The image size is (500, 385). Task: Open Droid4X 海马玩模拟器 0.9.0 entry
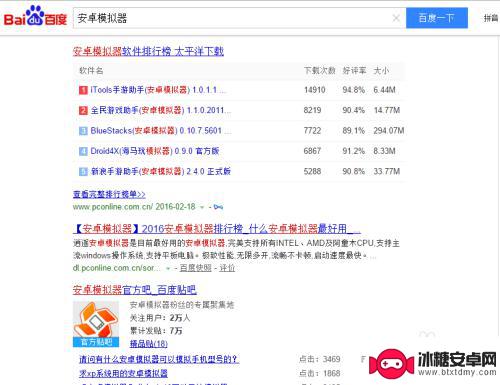(155, 151)
